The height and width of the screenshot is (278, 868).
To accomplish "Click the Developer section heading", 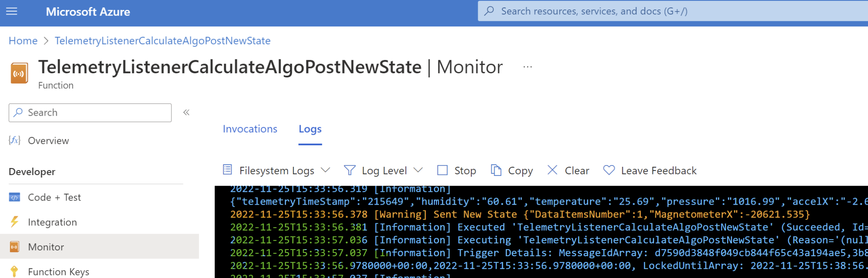I will [x=32, y=172].
